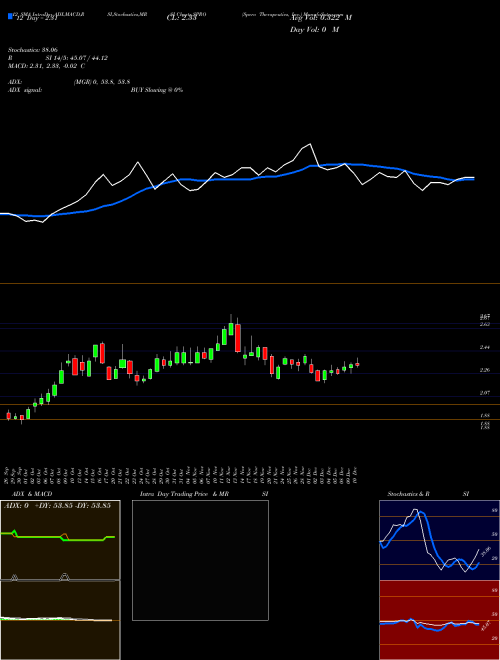This screenshot has width=500, height=660.
Task: Click the Avg Vol: 0.322 M label
Action: [x=321, y=18]
